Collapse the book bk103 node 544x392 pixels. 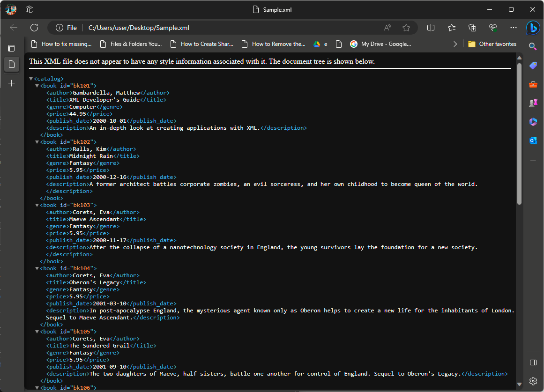click(x=37, y=206)
